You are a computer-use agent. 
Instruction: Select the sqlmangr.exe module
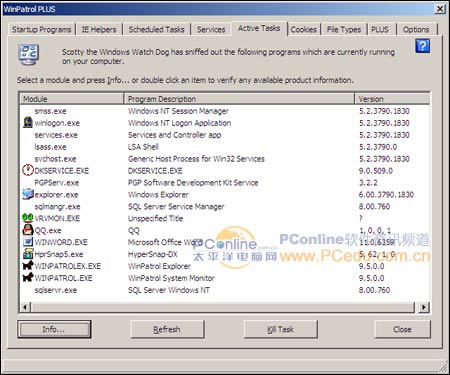point(57,207)
